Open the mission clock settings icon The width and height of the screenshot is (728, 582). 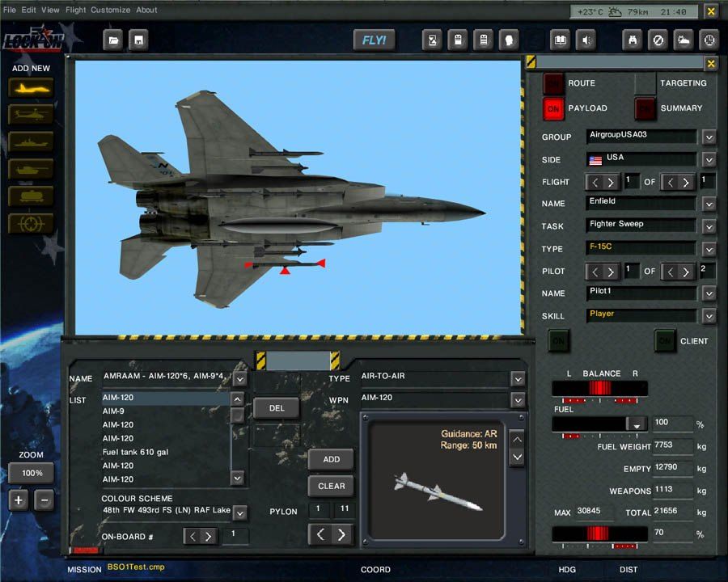tap(709, 40)
